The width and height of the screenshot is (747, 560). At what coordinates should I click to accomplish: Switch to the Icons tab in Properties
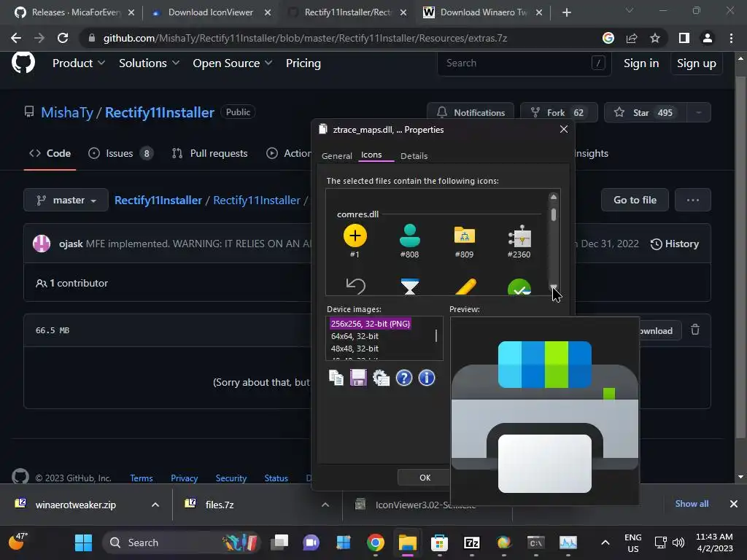[x=371, y=155]
